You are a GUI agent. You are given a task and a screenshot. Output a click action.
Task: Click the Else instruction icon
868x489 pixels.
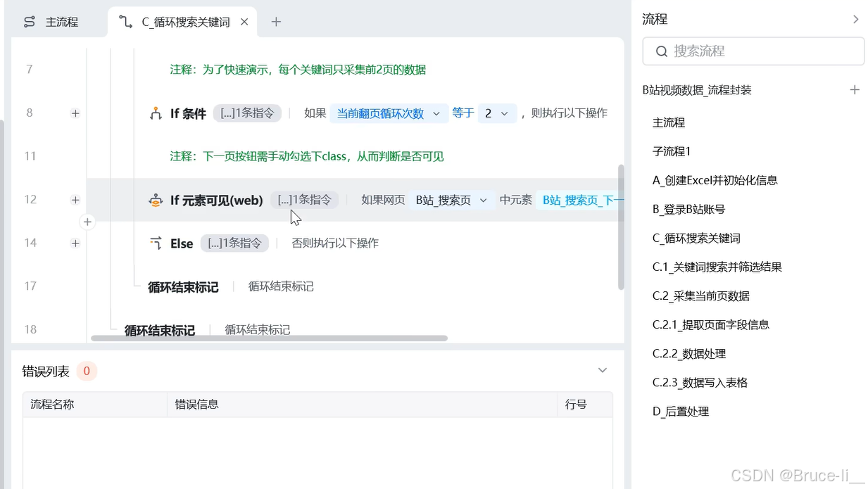pyautogui.click(x=156, y=243)
